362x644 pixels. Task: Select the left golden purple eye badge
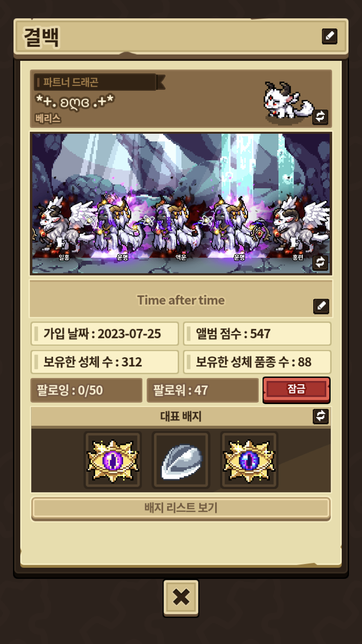pos(113,461)
